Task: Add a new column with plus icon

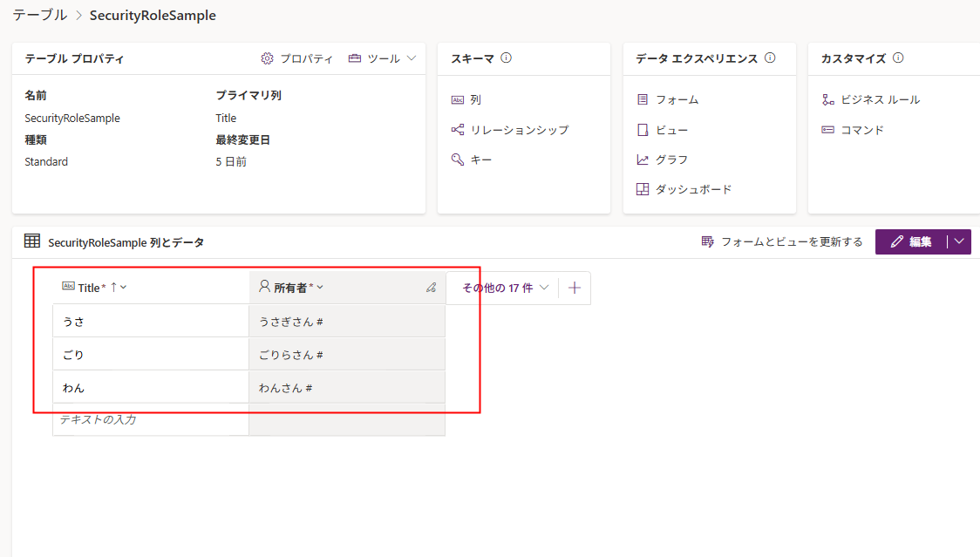Action: pyautogui.click(x=574, y=288)
